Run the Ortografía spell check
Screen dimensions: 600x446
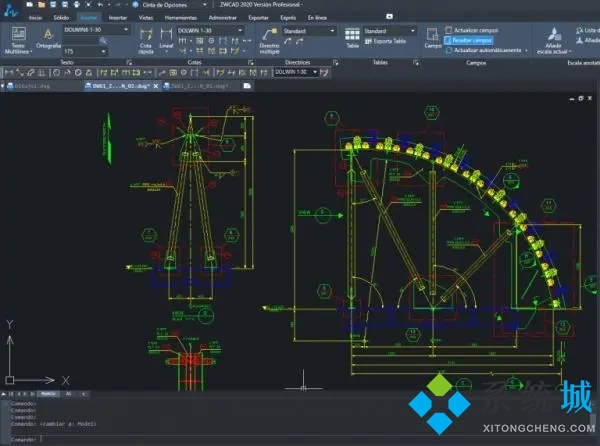tap(48, 40)
